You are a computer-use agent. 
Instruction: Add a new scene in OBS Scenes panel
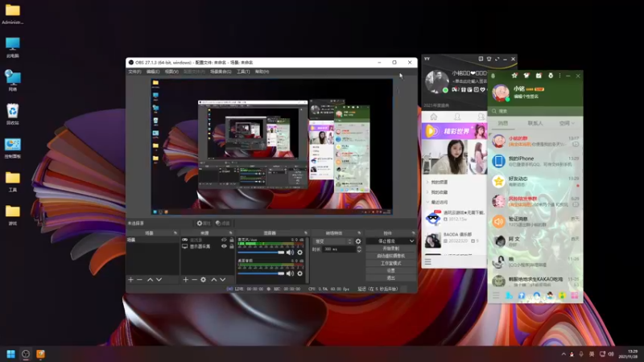(x=130, y=279)
